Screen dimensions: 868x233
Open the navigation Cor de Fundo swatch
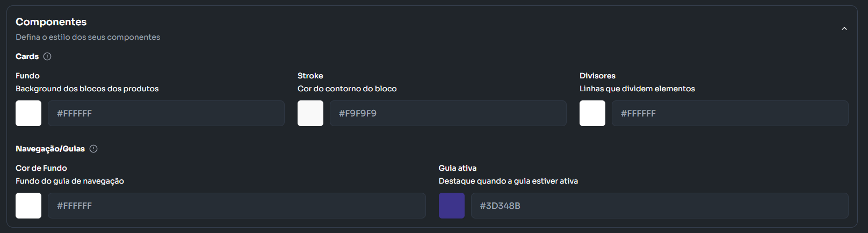point(28,206)
